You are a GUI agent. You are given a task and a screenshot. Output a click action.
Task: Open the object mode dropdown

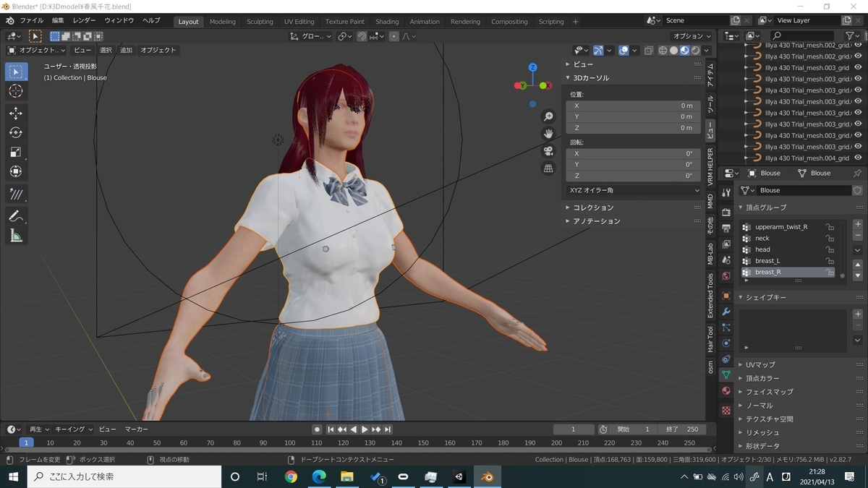36,50
